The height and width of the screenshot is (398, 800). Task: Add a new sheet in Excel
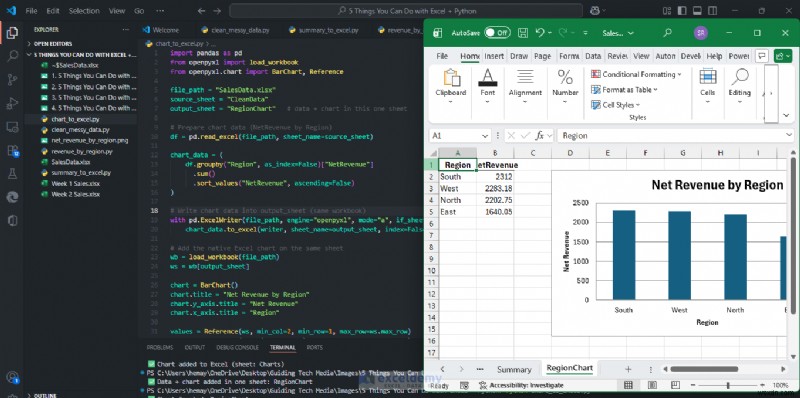click(628, 369)
